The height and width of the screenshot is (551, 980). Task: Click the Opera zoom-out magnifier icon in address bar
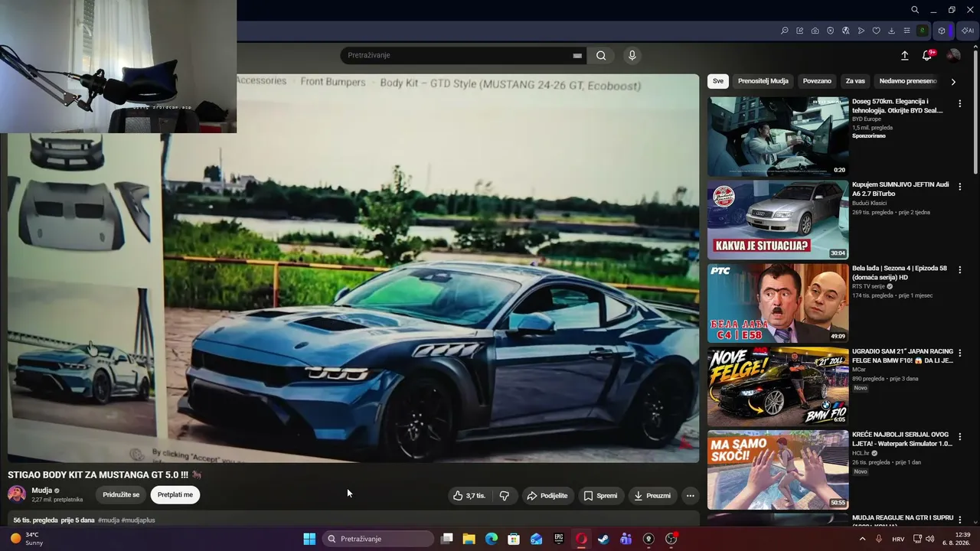(784, 31)
